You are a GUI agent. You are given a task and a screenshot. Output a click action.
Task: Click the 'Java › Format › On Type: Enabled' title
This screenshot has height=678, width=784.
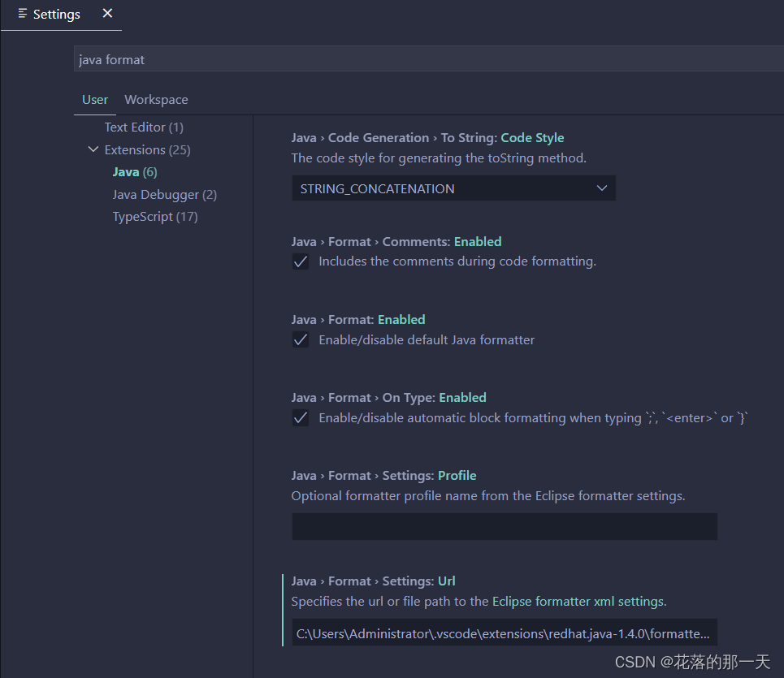388,398
